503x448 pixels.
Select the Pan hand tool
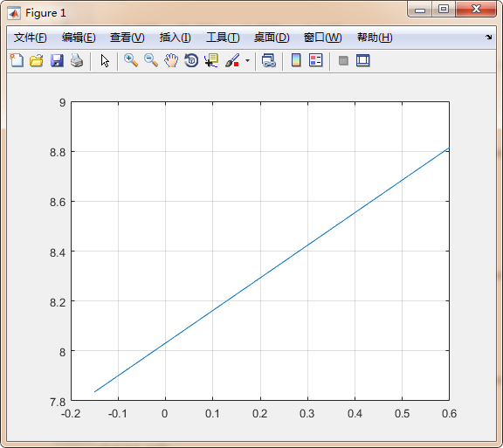click(x=171, y=60)
